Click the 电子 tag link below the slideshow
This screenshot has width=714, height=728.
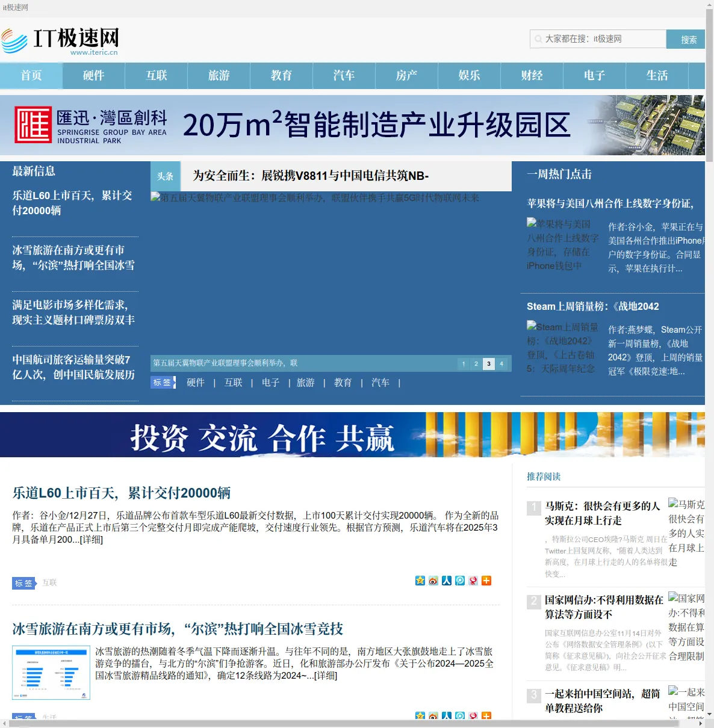[x=271, y=383]
